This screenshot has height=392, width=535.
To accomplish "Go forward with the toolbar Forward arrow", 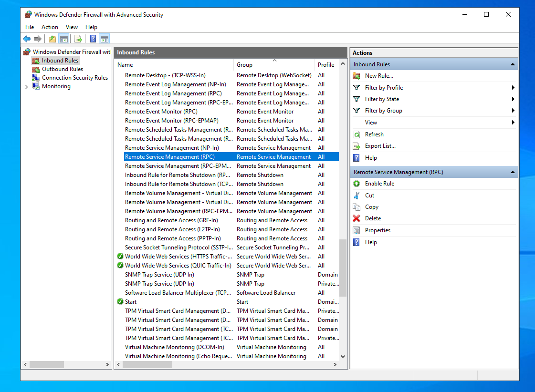I will point(38,39).
